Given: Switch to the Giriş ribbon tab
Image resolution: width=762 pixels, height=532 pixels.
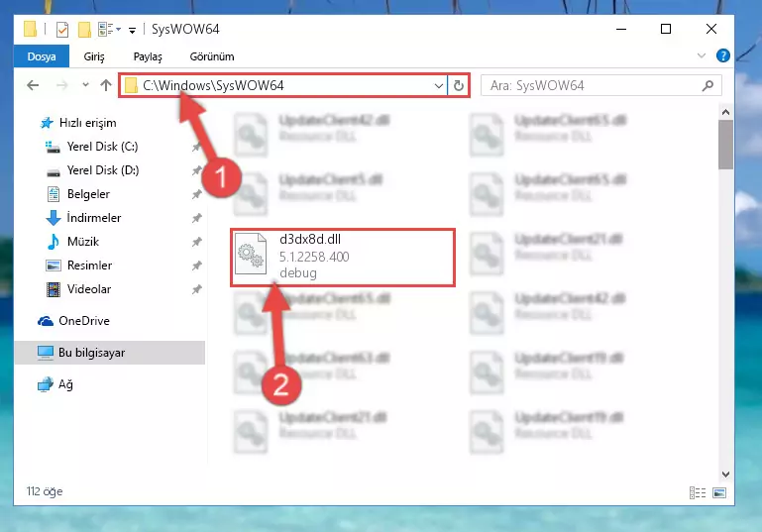Looking at the screenshot, I should tap(94, 56).
